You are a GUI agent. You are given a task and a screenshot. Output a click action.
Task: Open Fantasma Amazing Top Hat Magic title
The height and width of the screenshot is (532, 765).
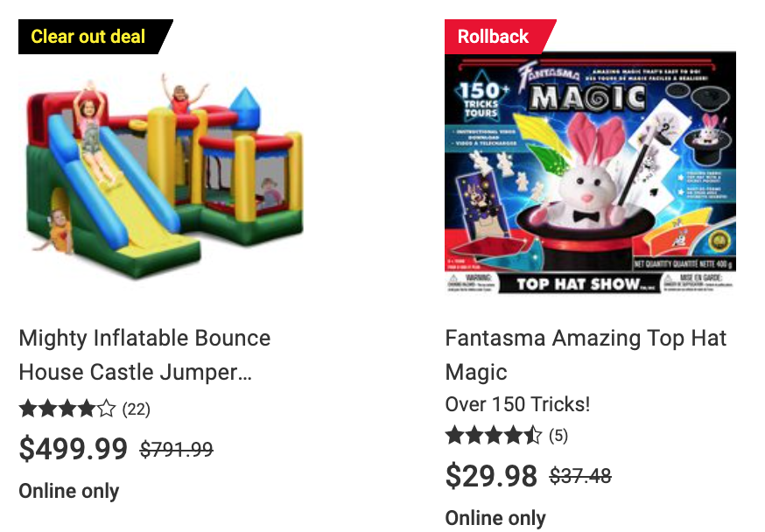click(x=586, y=355)
